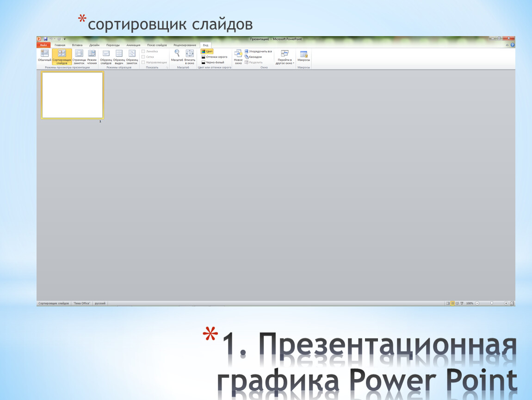The width and height of the screenshot is (532, 400).
Task: Select the Вид tab
Action: pos(205,45)
